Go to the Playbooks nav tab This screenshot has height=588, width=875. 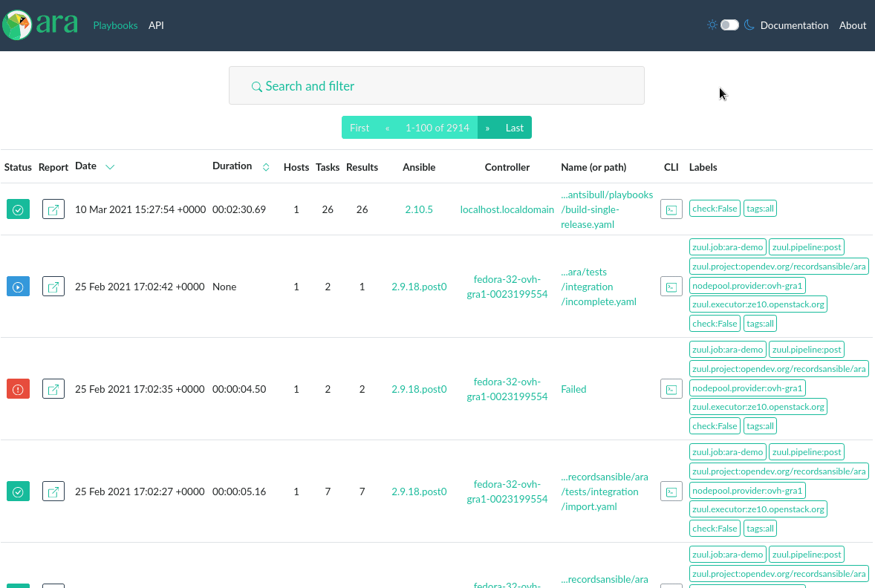pyautogui.click(x=115, y=25)
